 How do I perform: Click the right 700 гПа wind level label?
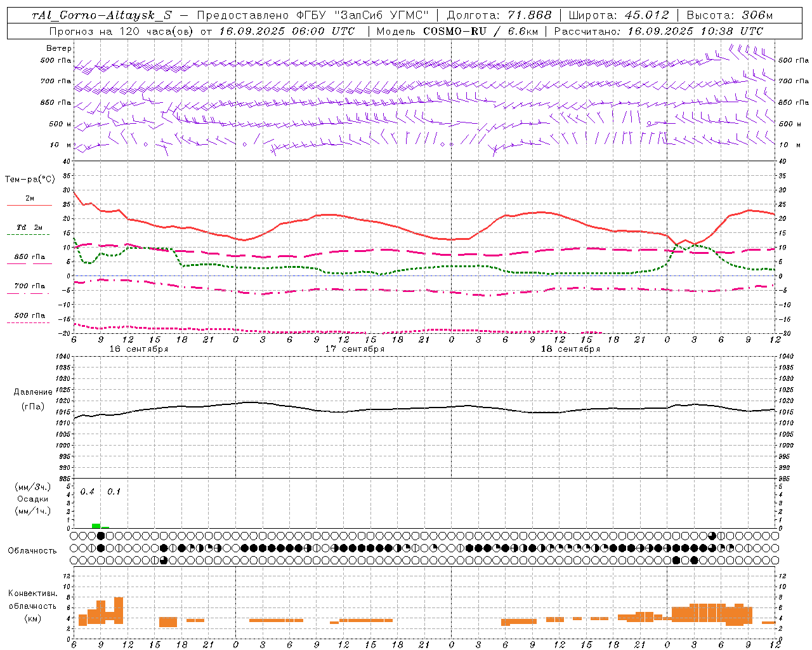tap(794, 81)
